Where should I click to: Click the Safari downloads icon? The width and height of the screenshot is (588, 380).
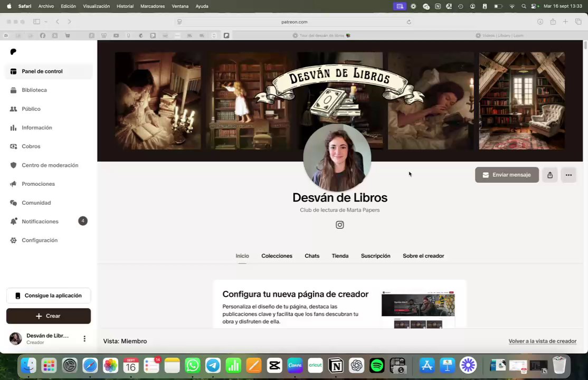pos(540,22)
